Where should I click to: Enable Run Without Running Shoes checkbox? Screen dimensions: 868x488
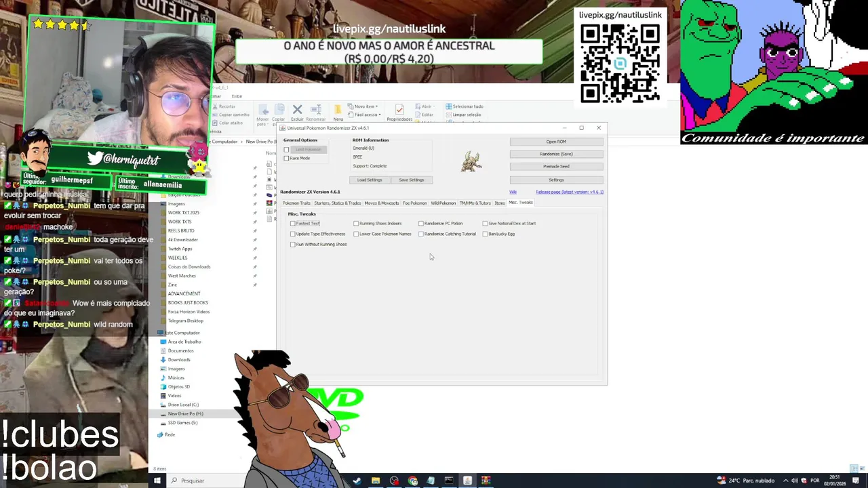[x=292, y=244]
